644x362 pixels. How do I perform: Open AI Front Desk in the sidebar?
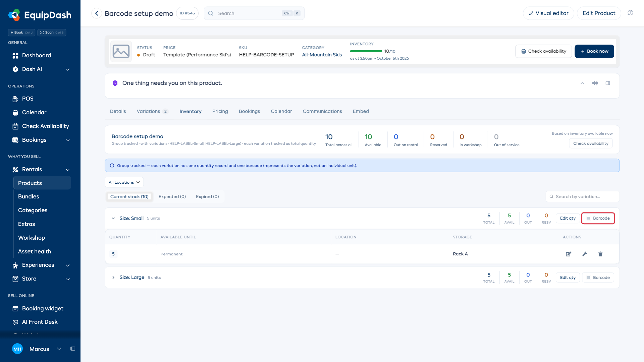(40, 322)
